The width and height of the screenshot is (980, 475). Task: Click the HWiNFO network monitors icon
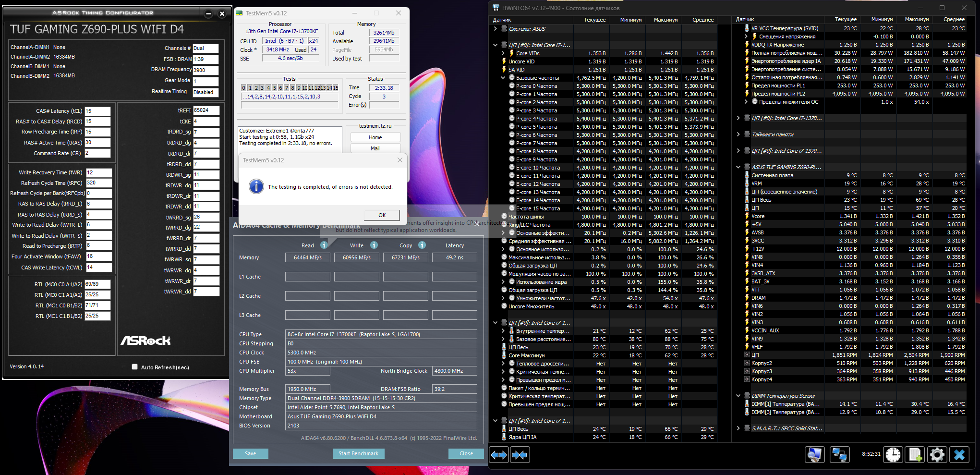coord(839,454)
